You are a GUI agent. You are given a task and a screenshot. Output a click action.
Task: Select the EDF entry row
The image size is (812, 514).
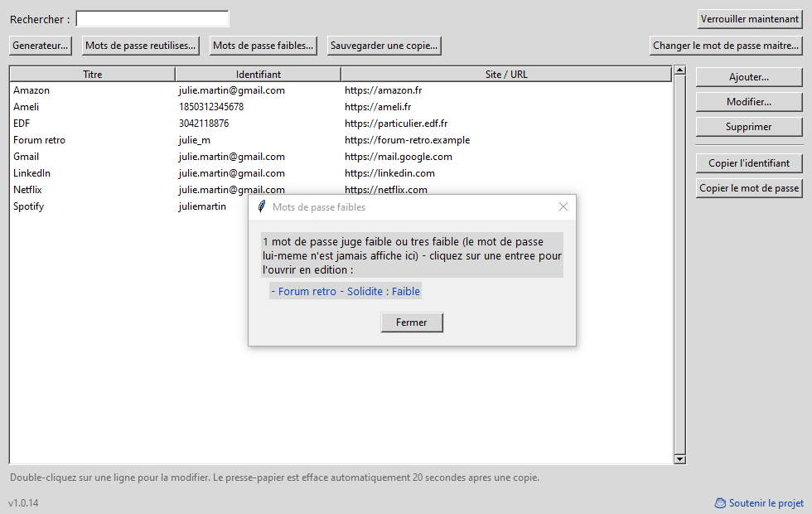pyautogui.click(x=341, y=124)
